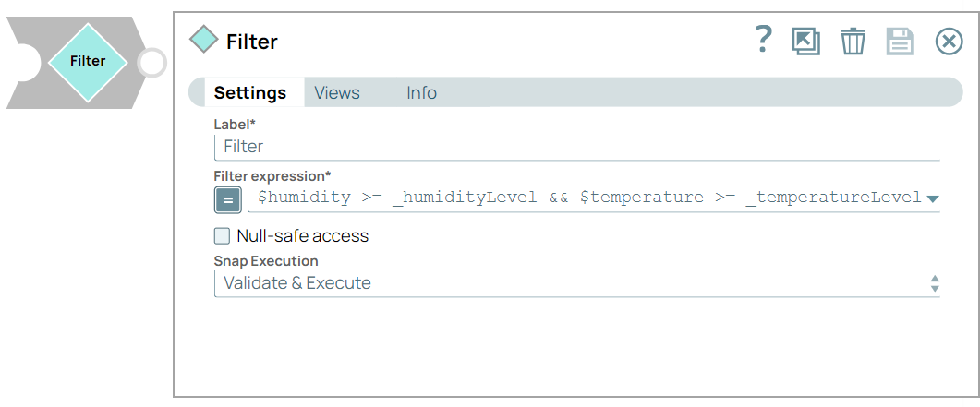
Task: Toggle the expression equals button
Action: (228, 199)
